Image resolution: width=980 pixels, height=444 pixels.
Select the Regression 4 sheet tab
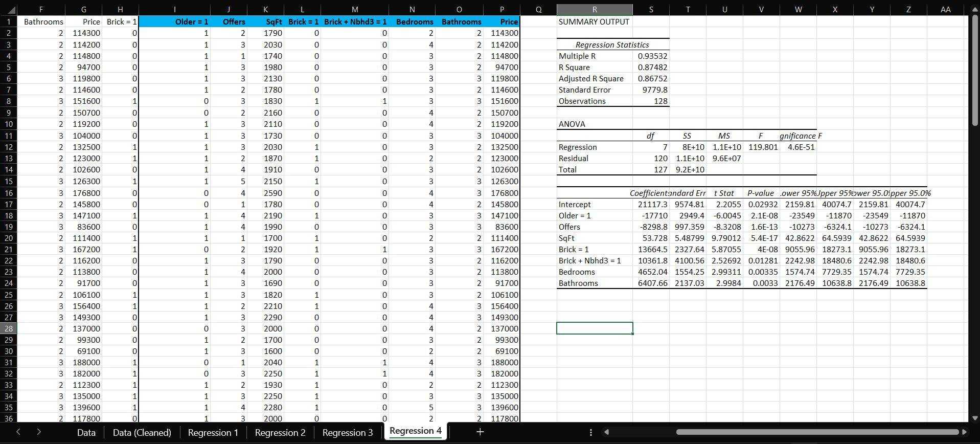tap(415, 431)
